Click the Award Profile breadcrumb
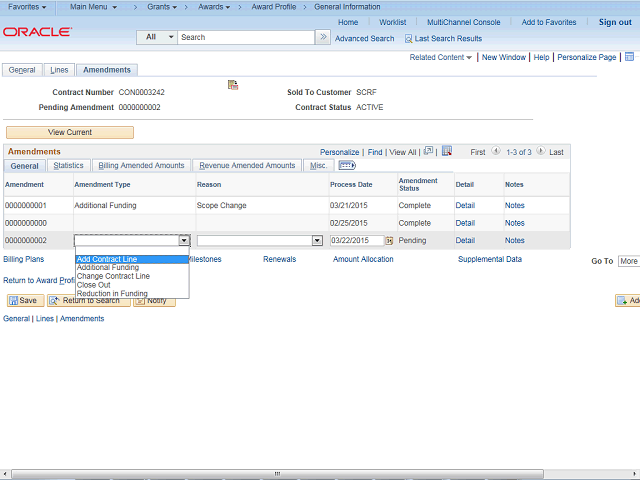 (273, 7)
